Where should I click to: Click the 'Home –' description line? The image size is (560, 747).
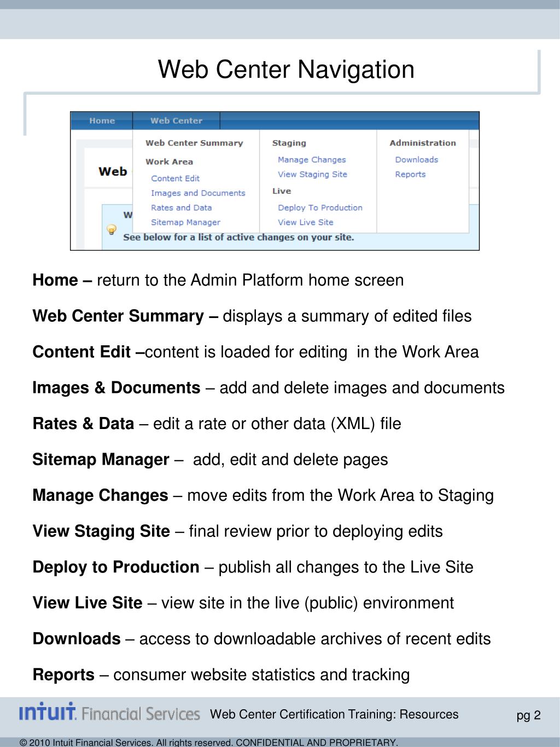(218, 280)
